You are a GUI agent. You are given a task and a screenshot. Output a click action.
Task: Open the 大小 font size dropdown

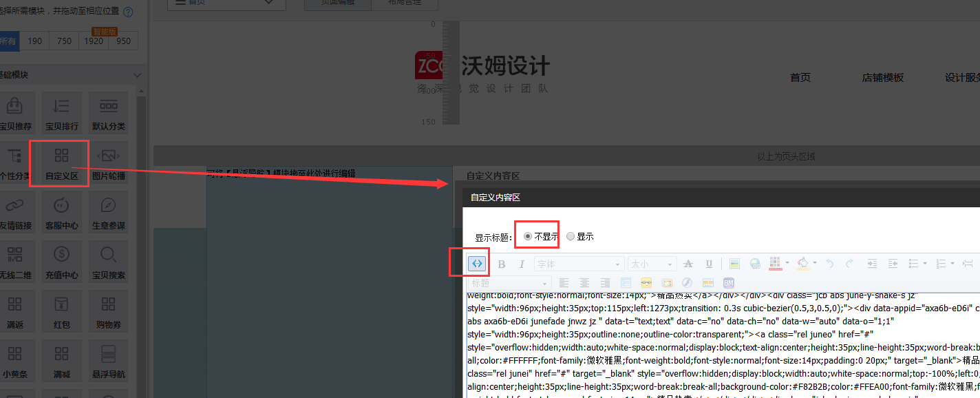tap(652, 264)
